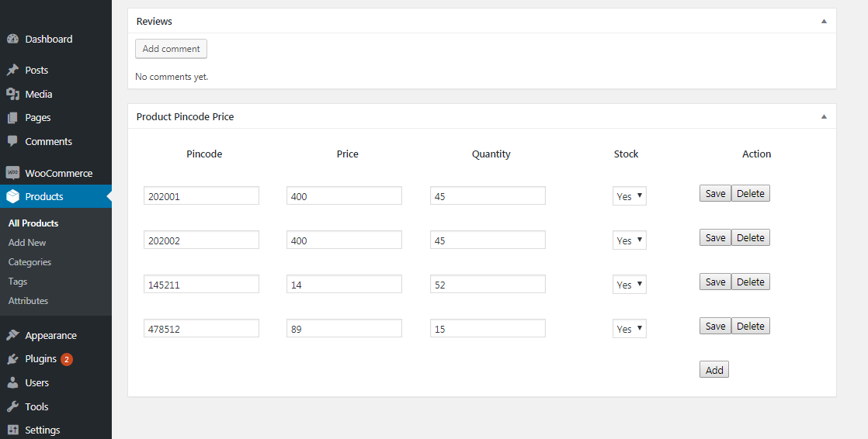Image resolution: width=868 pixels, height=439 pixels.
Task: Click the Media library icon
Action: (12, 94)
